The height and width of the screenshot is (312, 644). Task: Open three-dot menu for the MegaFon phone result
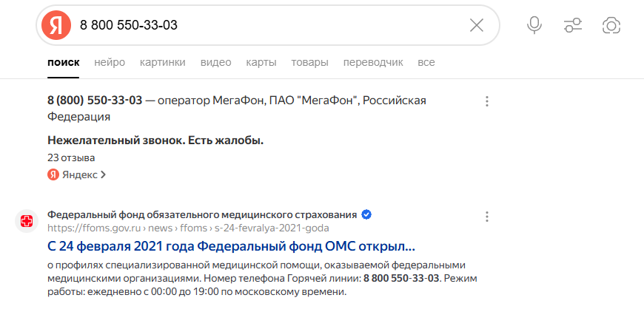coord(486,101)
